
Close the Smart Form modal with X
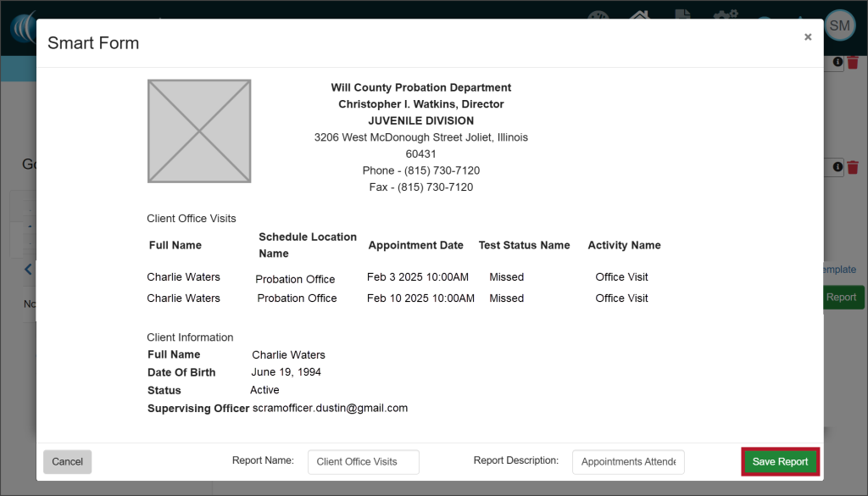pos(807,37)
